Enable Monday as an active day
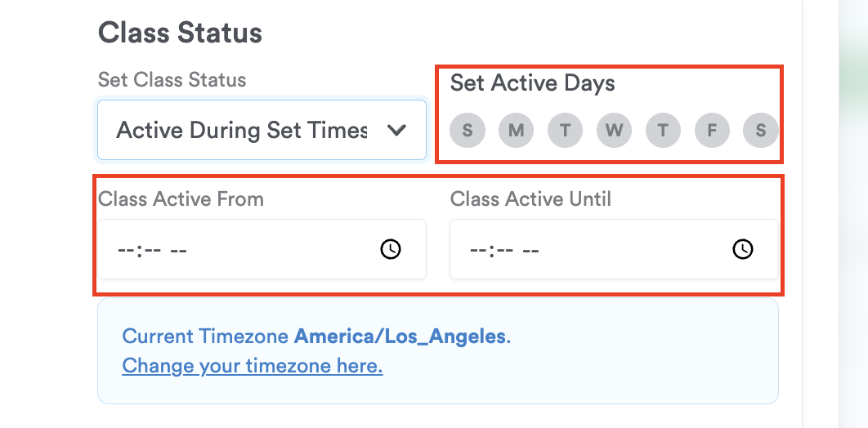 tap(516, 130)
